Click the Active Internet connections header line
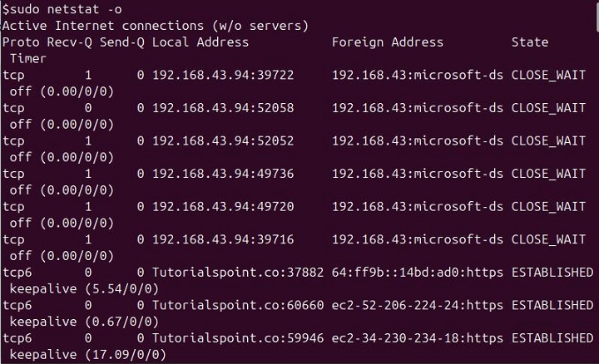Viewport: 599px width, 364px height. (155, 26)
